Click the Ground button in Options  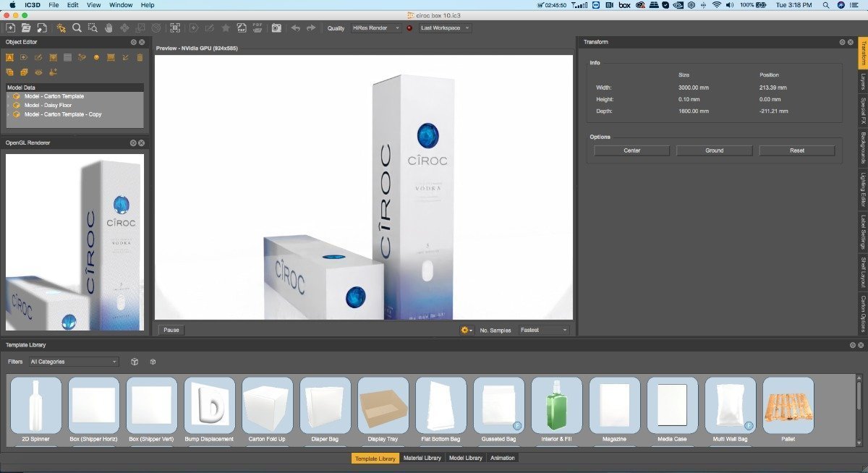(715, 150)
